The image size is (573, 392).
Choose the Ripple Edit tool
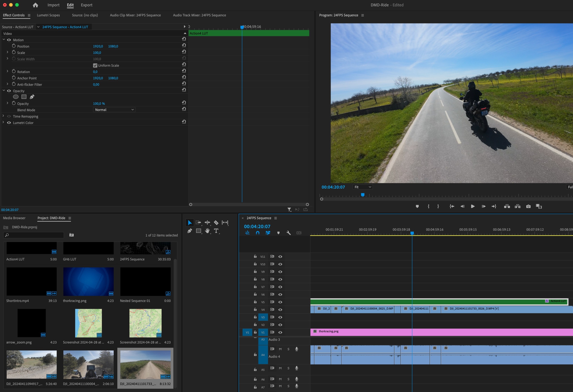pyautogui.click(x=207, y=223)
